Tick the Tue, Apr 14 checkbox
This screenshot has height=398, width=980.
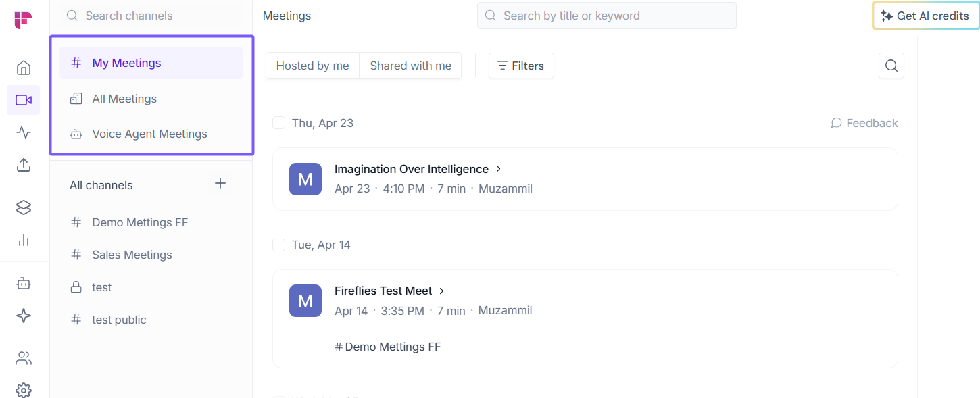278,245
